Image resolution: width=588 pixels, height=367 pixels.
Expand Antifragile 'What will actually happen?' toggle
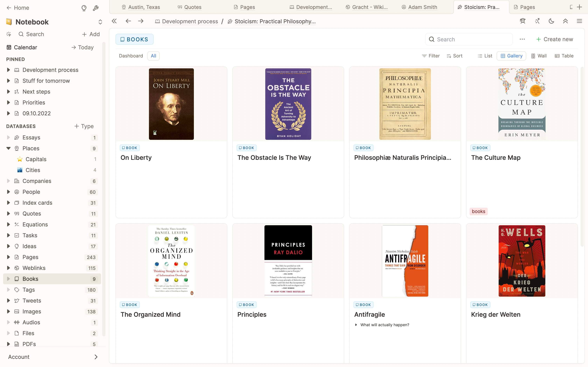(356, 325)
